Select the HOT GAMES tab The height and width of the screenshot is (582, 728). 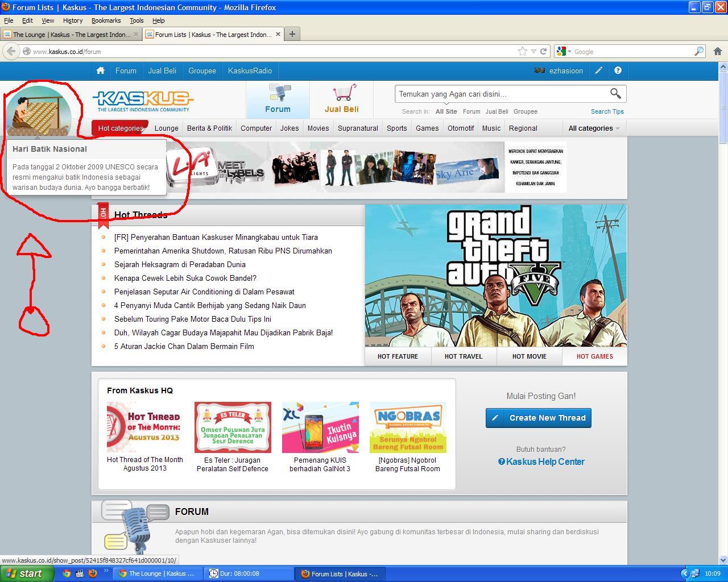(594, 356)
